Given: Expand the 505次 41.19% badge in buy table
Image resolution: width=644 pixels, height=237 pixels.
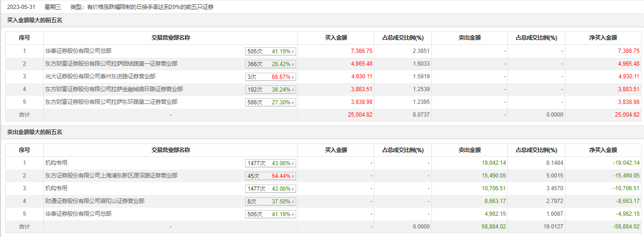Looking at the screenshot, I should click(x=271, y=51).
